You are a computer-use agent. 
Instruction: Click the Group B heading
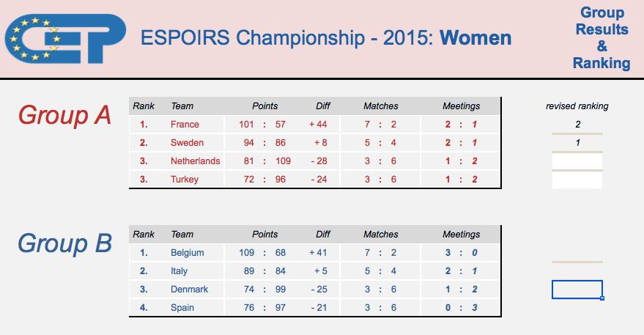(64, 243)
